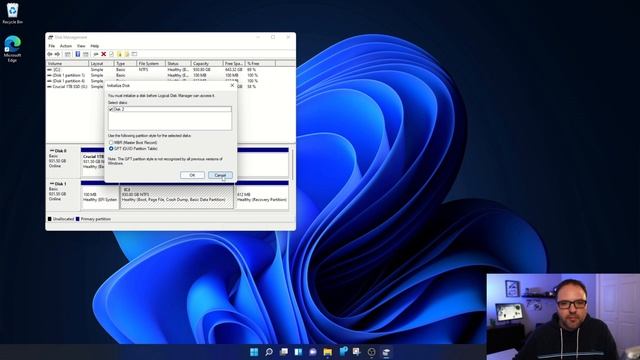Select the 100 MB EFI System partition

pos(100,196)
